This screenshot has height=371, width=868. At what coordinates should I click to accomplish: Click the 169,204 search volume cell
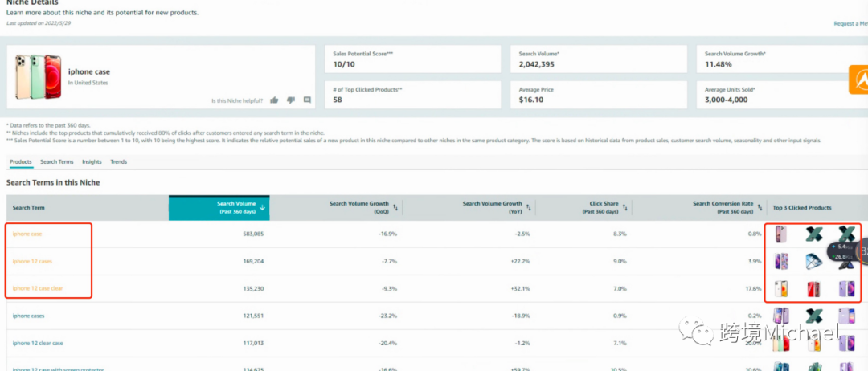click(x=252, y=261)
